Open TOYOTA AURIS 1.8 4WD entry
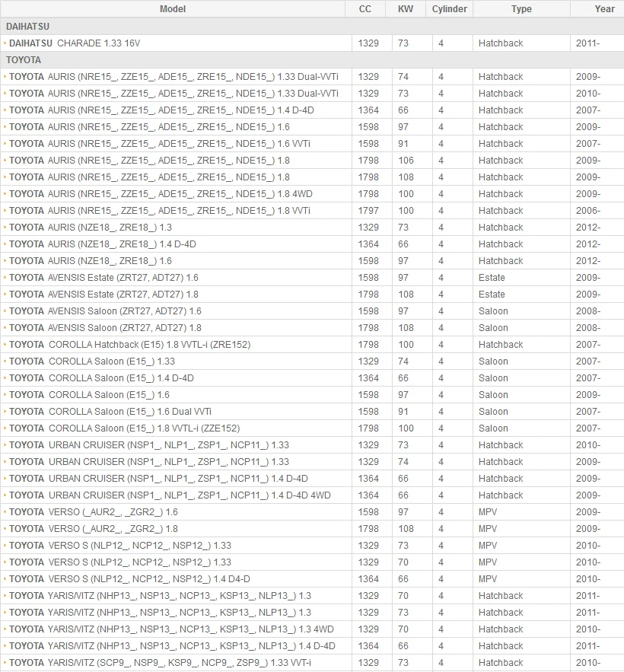Screen dimensions: 624x672 coord(161,194)
